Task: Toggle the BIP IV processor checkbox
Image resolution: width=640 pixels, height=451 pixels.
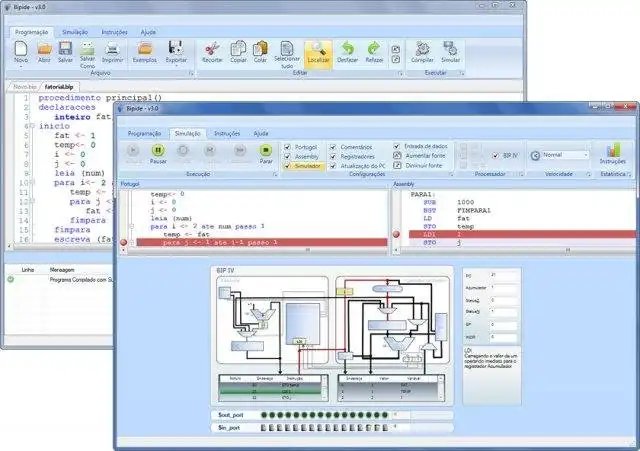Action: [496, 156]
